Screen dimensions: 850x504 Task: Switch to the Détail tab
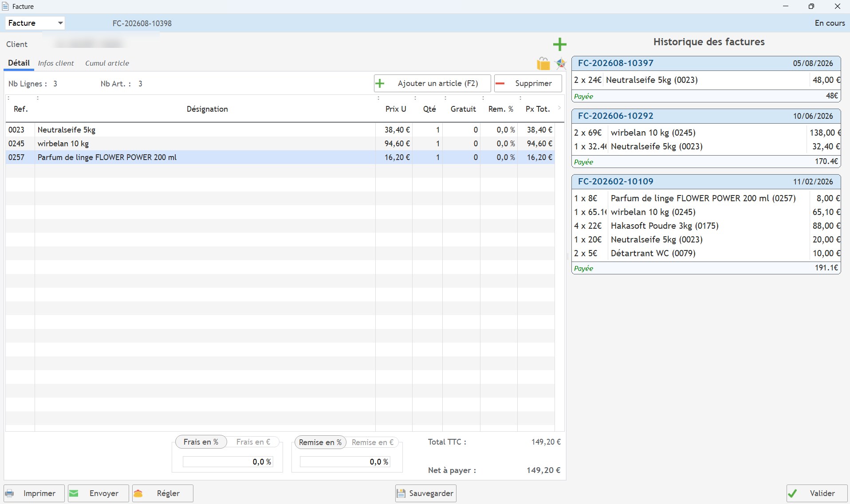19,63
